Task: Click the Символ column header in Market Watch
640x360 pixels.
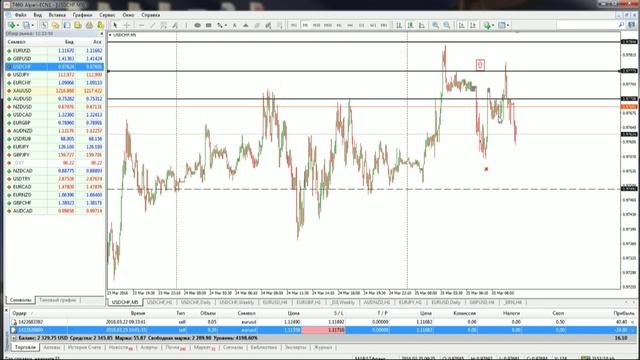Action: 17,42
